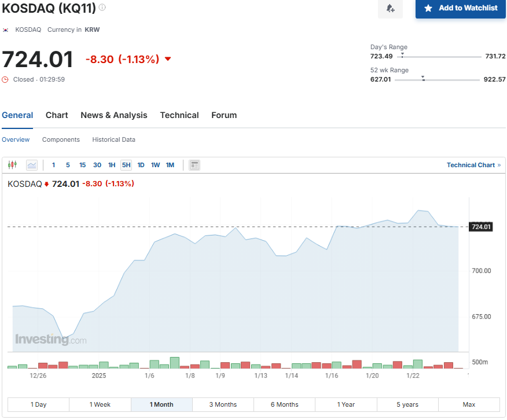Select the 5H interval
Viewport: 507px width, 420px height.
[x=126, y=165]
